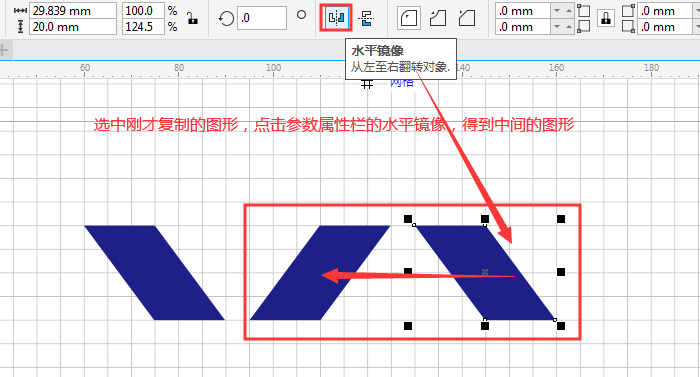Click the top-right selection handle
700x377 pixels.
561,219
